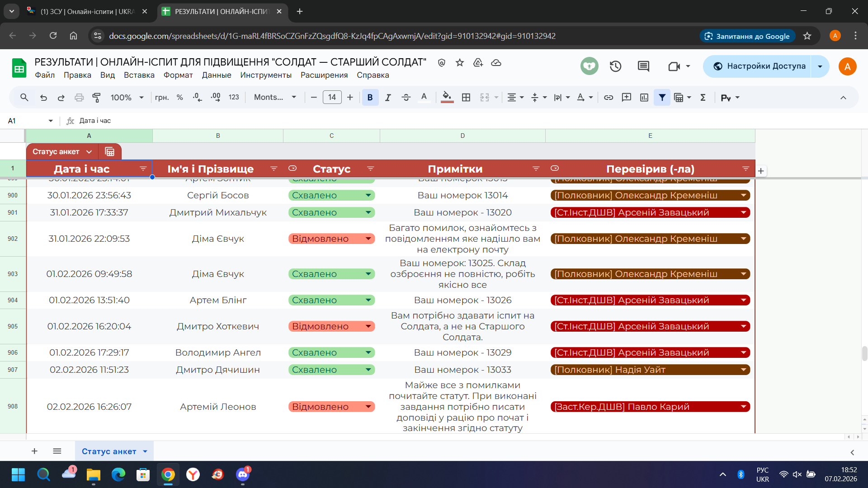Open the Данные menu

click(217, 75)
